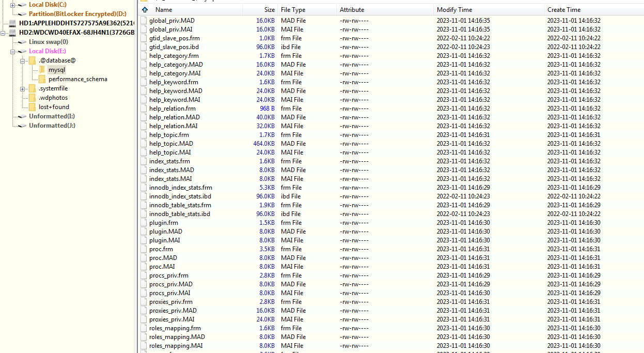This screenshot has height=353, width=644.
Task: Select the HD2 WDC hard disk icon
Action: coord(13,33)
